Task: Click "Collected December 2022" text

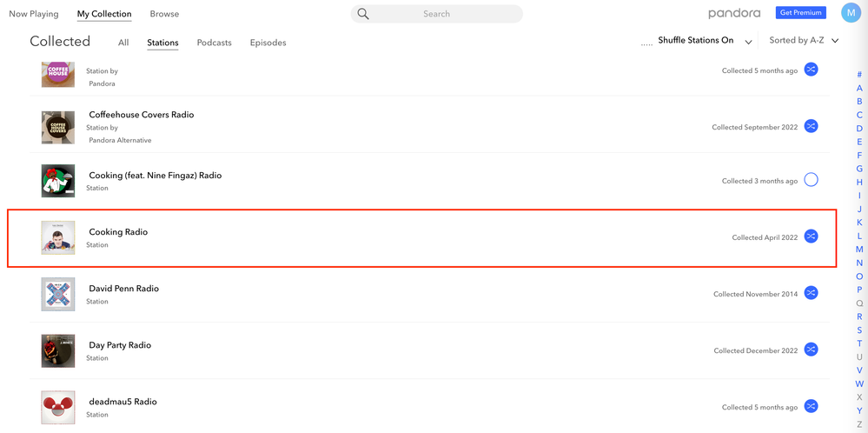Action: pyautogui.click(x=756, y=350)
